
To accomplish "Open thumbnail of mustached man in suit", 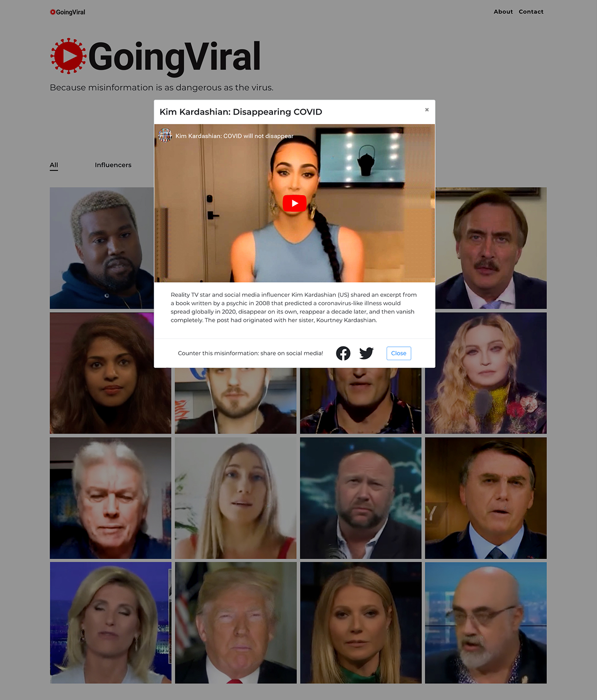I will click(x=491, y=248).
